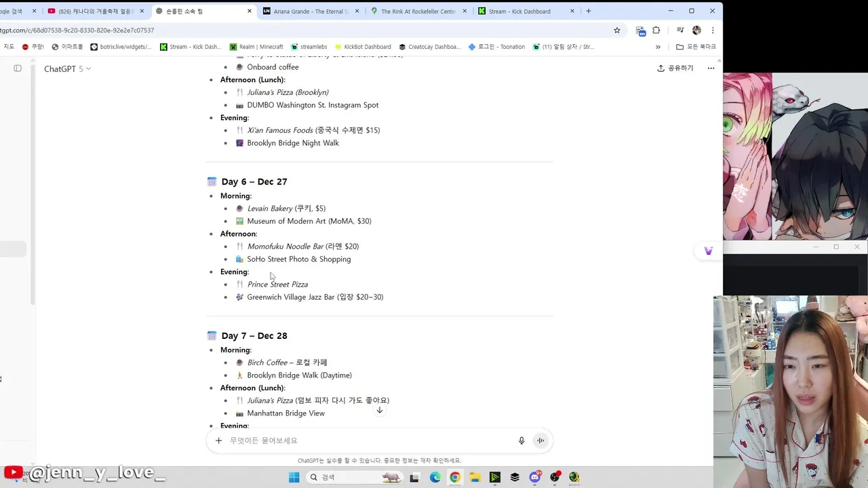Click the scroll-to-bottom down arrow

[x=380, y=410]
